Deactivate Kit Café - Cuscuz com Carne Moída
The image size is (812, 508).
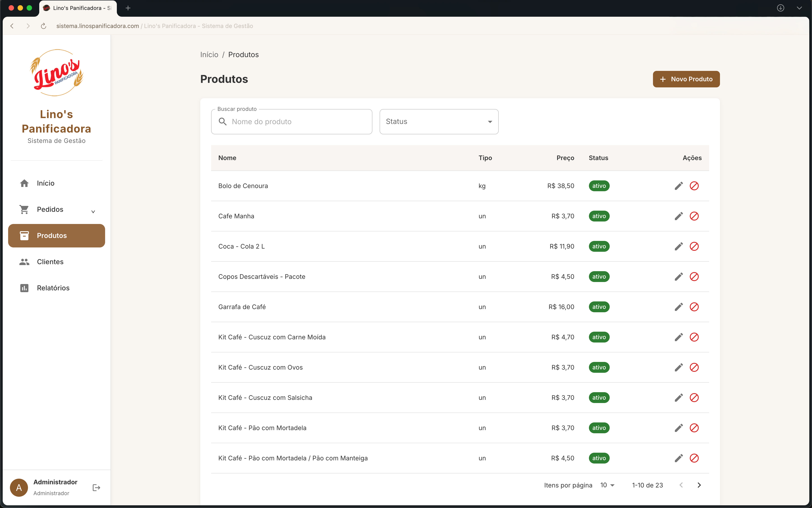tap(694, 337)
